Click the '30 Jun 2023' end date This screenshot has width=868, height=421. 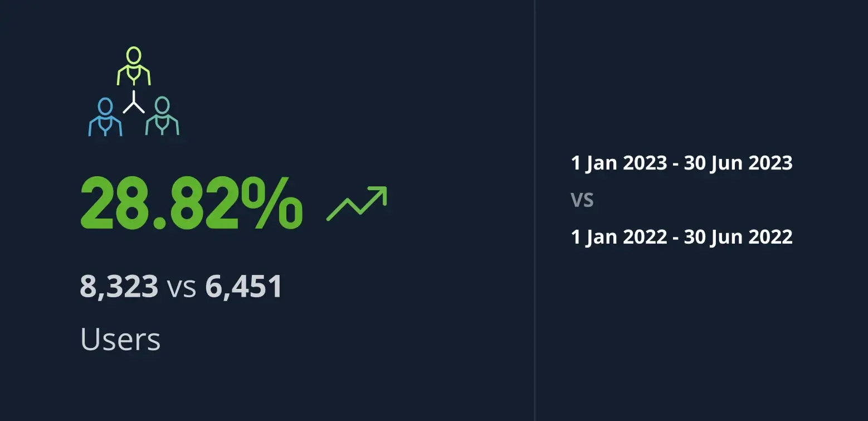[x=738, y=163]
